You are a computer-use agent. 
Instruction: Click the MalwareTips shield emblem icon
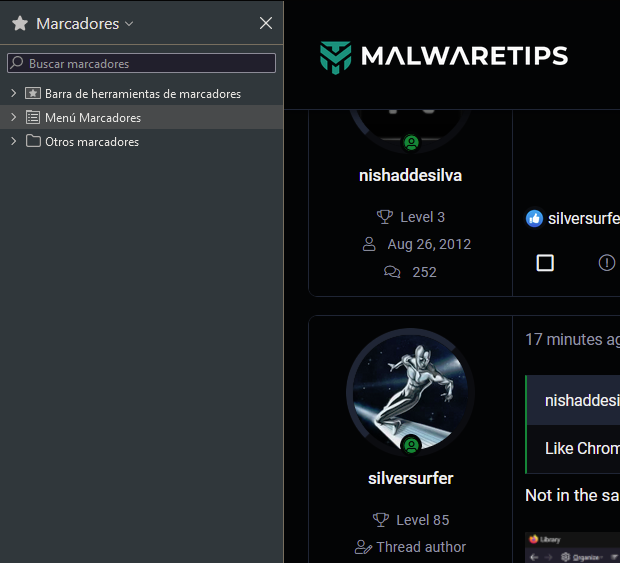(x=335, y=57)
